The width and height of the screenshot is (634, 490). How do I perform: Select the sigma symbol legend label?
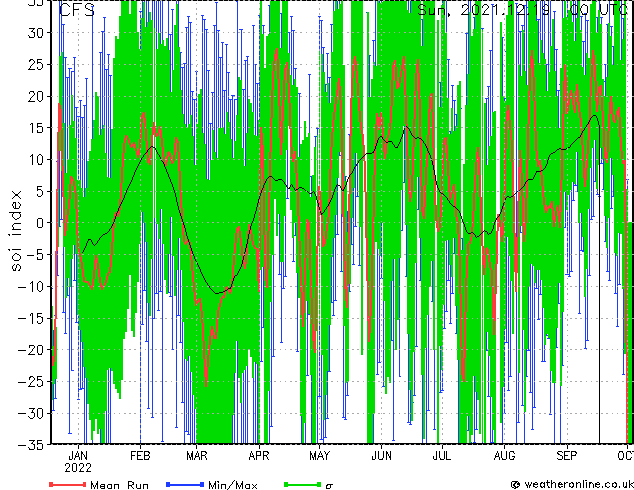pyautogui.click(x=329, y=486)
